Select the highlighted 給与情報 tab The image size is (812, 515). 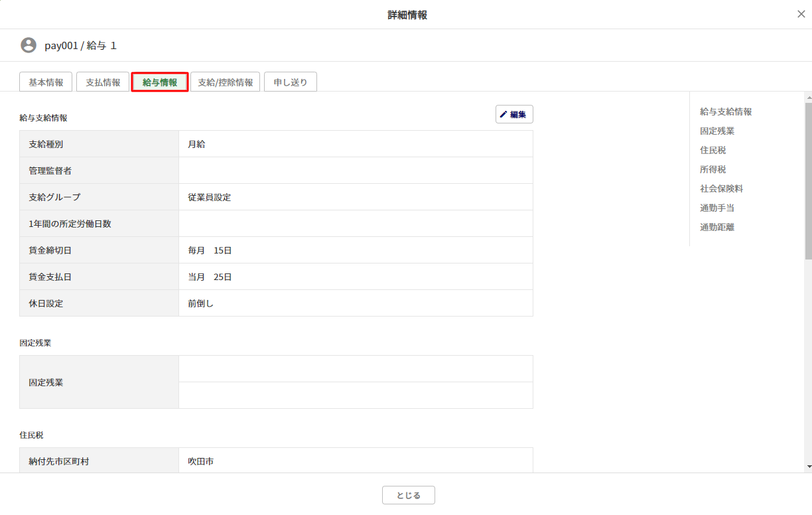click(160, 82)
